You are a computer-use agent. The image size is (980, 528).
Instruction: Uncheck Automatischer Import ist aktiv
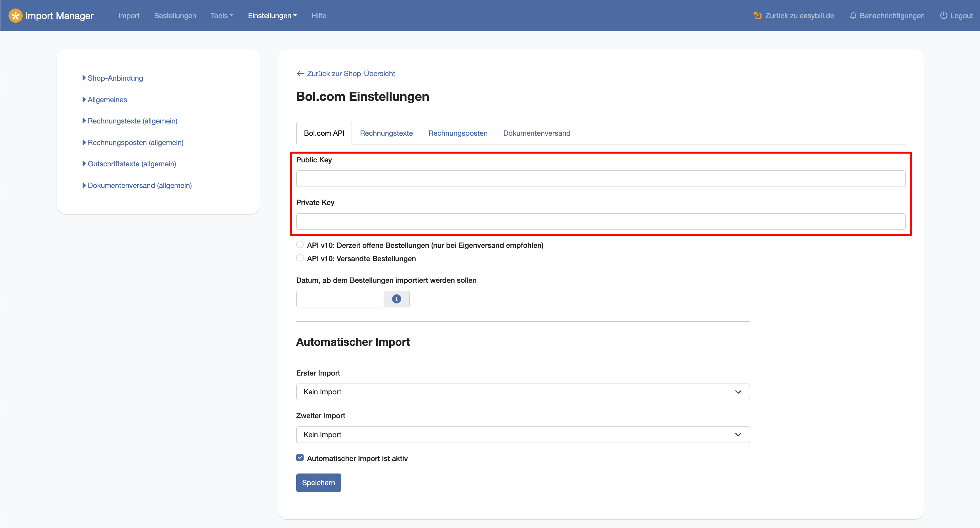click(300, 458)
